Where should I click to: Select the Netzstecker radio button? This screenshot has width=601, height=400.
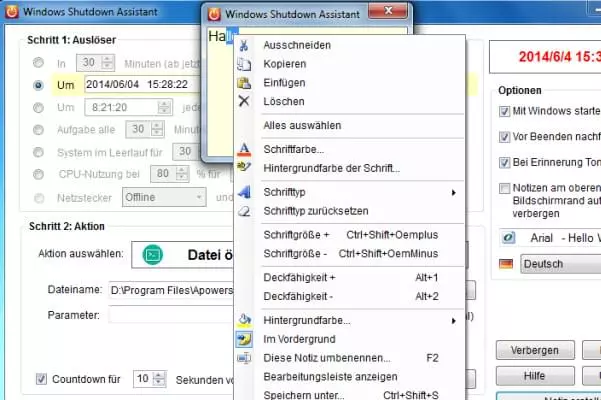tap(39, 198)
